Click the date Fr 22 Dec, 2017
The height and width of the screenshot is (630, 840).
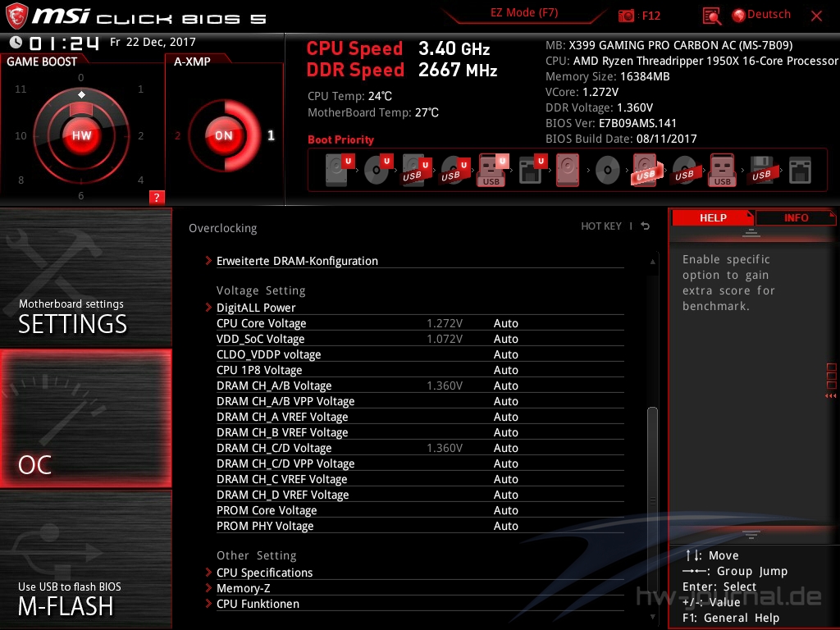pyautogui.click(x=153, y=42)
